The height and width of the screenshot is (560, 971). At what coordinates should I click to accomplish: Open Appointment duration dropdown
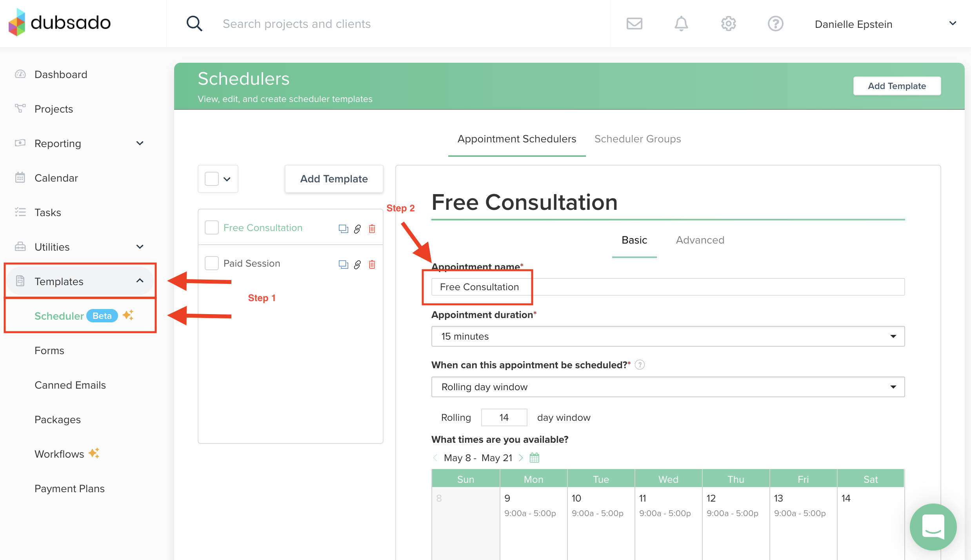pyautogui.click(x=667, y=336)
